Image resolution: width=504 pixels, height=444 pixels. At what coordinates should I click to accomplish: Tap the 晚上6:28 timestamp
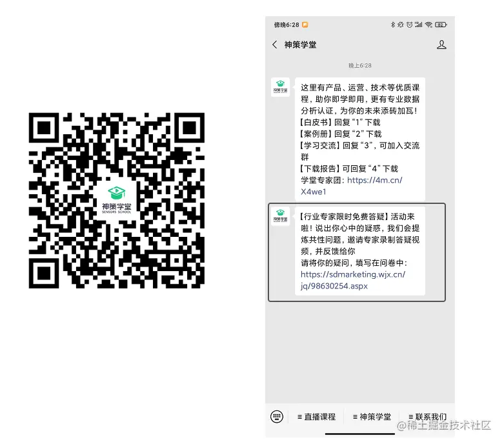pyautogui.click(x=360, y=66)
